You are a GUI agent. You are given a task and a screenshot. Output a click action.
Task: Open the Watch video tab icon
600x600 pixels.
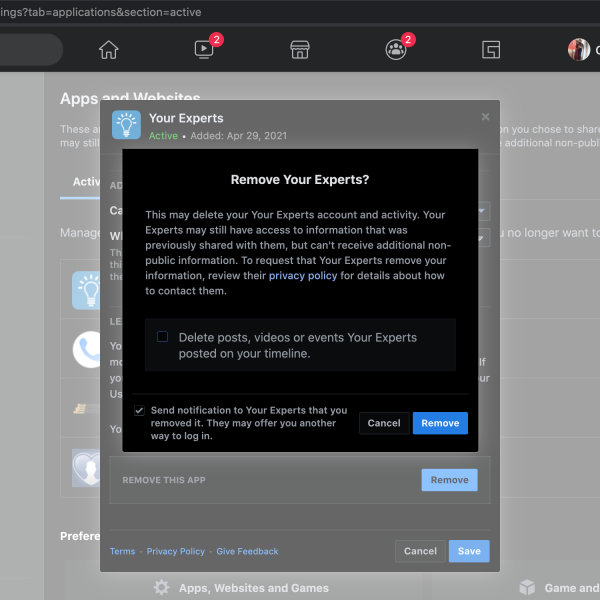click(204, 49)
